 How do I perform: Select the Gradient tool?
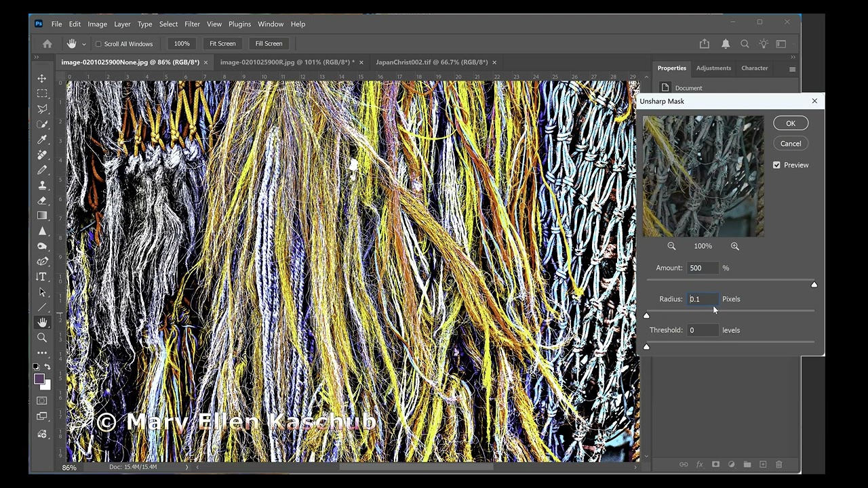42,216
